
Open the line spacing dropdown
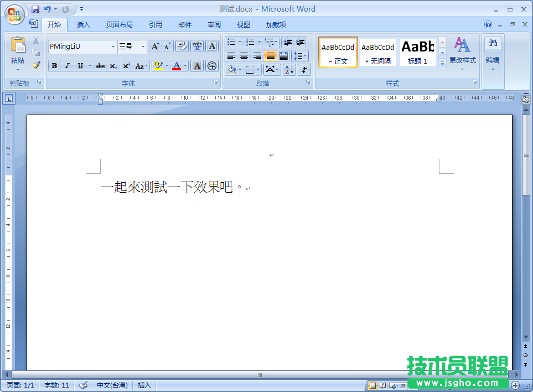pyautogui.click(x=300, y=56)
